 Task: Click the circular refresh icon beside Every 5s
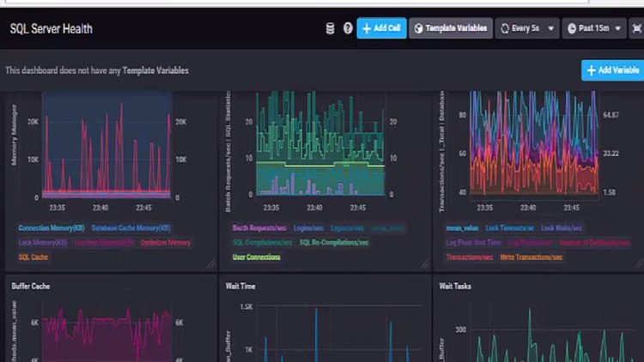coord(505,28)
